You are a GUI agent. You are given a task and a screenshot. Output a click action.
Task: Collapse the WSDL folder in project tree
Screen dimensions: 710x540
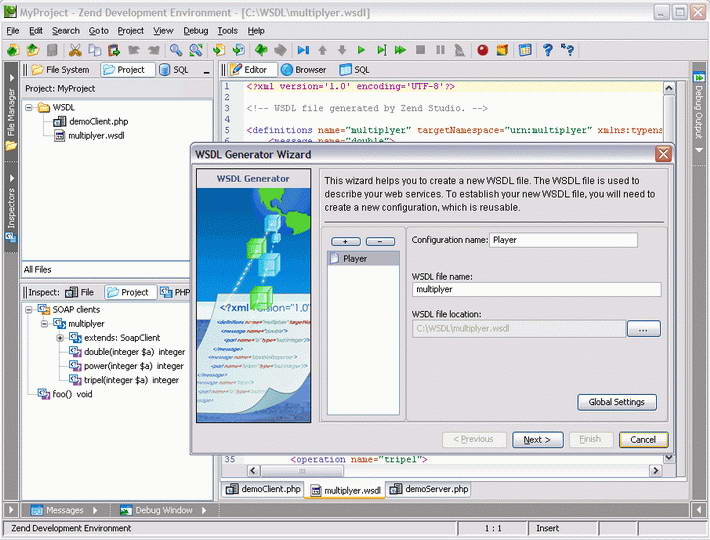click(x=30, y=107)
